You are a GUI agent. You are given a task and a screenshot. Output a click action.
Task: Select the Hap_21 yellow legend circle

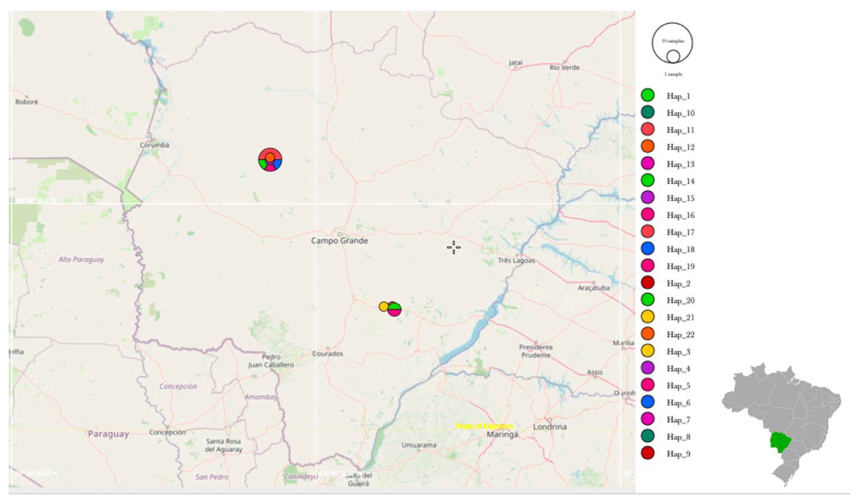coord(648,317)
